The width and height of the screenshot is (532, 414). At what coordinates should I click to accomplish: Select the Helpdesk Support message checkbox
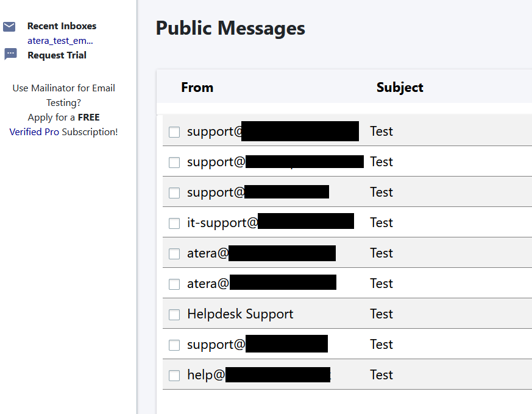pos(174,315)
